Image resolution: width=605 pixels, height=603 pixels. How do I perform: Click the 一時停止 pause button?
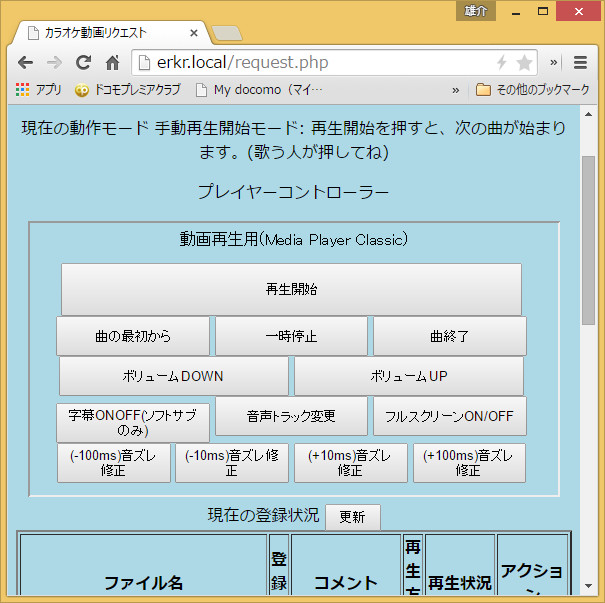[291, 336]
